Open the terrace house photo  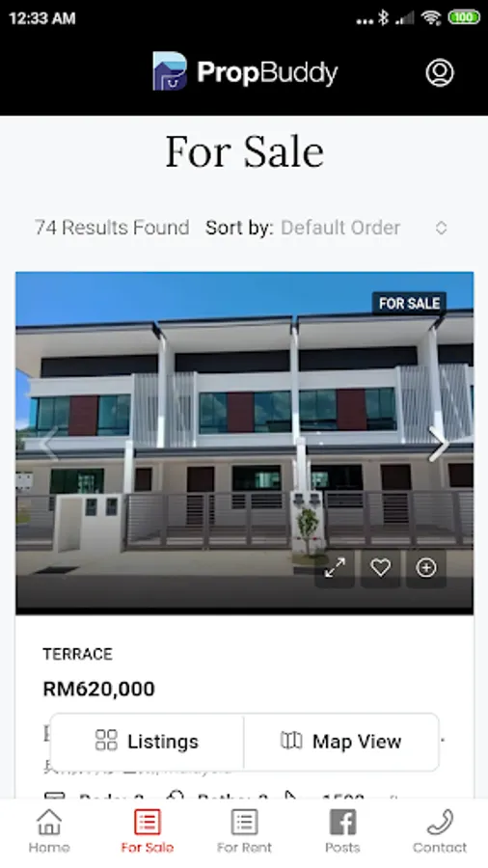click(245, 443)
